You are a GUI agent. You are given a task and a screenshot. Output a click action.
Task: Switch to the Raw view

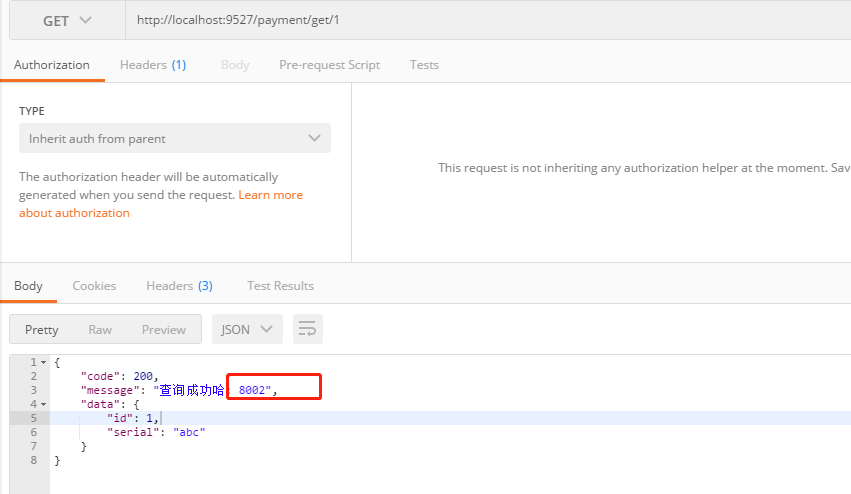pyautogui.click(x=100, y=330)
